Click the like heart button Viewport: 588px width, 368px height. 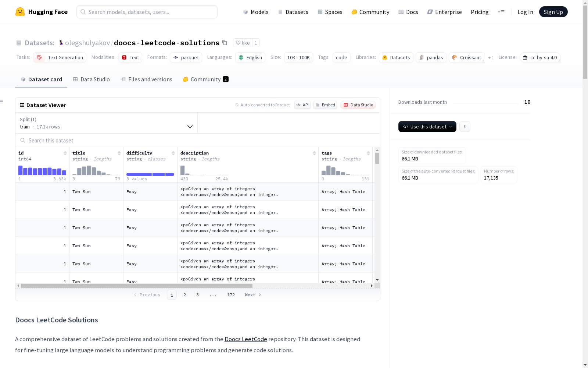pyautogui.click(x=243, y=43)
